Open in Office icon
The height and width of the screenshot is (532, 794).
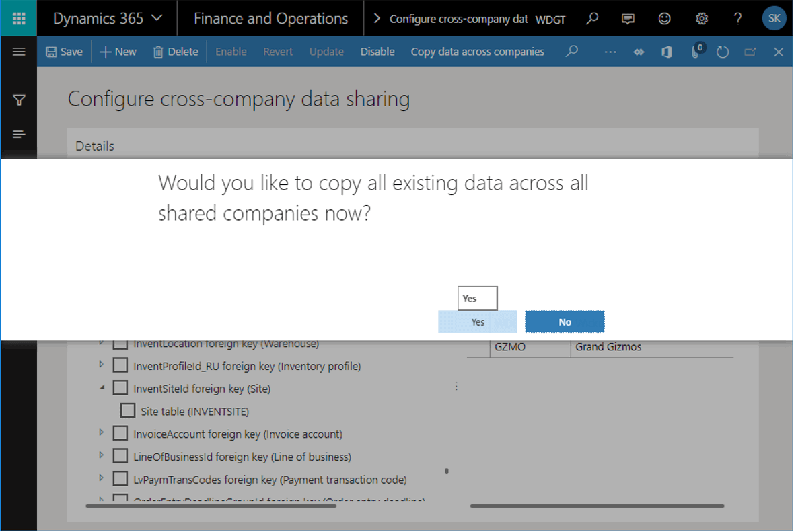tap(667, 52)
